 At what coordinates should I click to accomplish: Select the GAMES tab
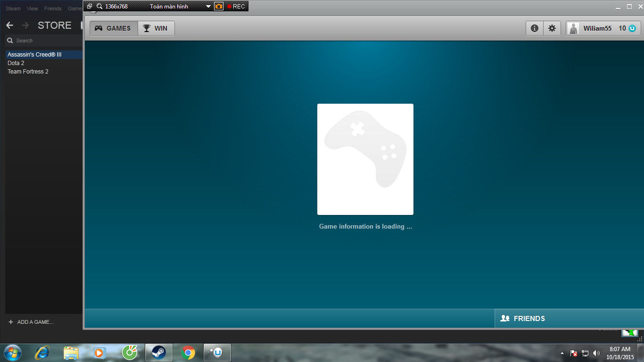coord(114,28)
